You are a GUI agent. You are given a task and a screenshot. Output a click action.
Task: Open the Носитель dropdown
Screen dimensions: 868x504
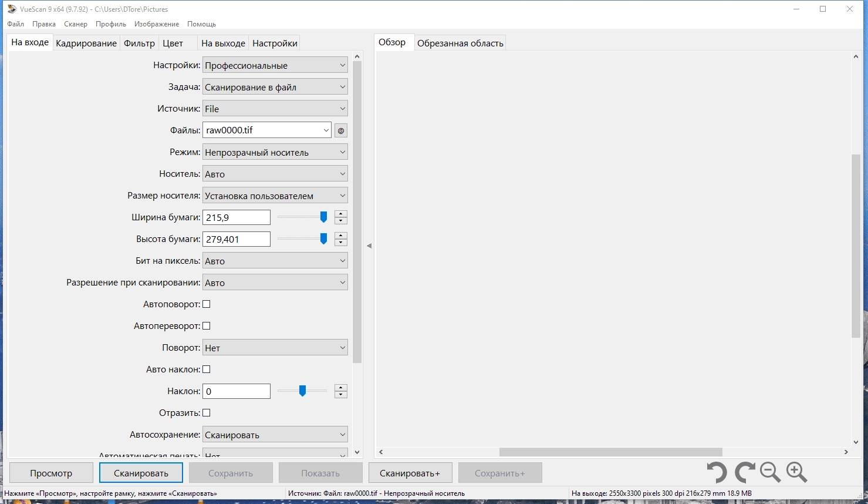coord(275,174)
